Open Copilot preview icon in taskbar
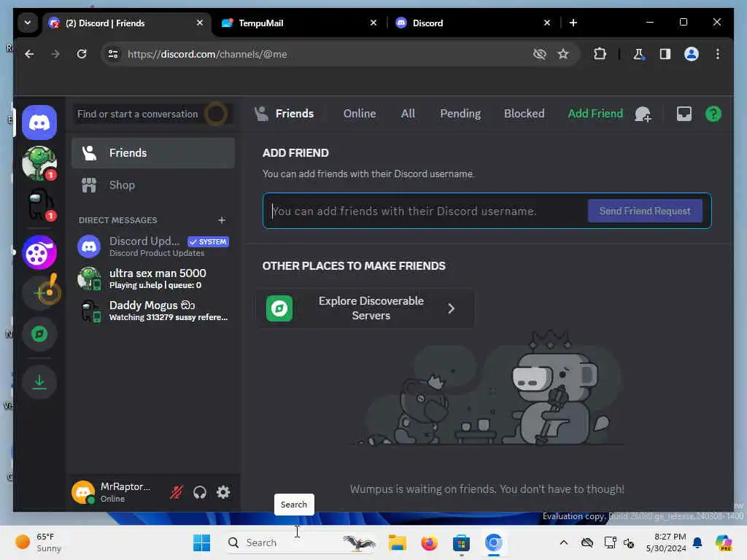The image size is (747, 560). point(724,542)
